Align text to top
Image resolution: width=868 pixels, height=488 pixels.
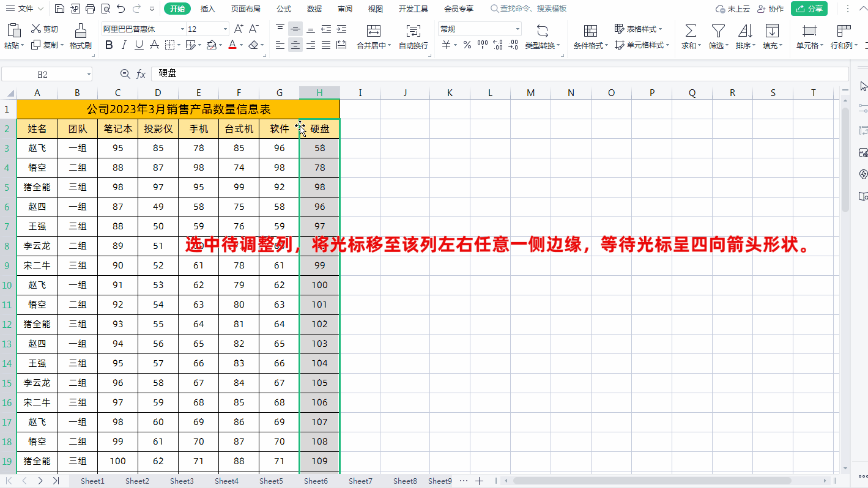point(280,29)
